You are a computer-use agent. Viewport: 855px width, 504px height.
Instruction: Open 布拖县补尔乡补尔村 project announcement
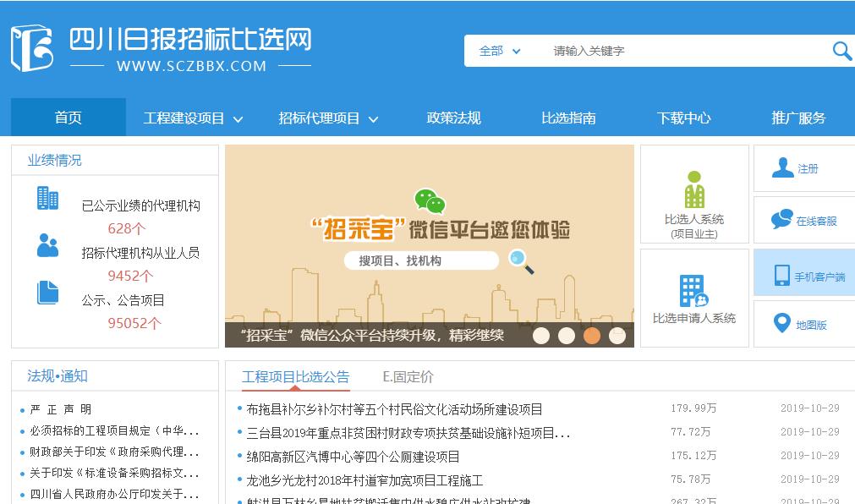pos(394,409)
